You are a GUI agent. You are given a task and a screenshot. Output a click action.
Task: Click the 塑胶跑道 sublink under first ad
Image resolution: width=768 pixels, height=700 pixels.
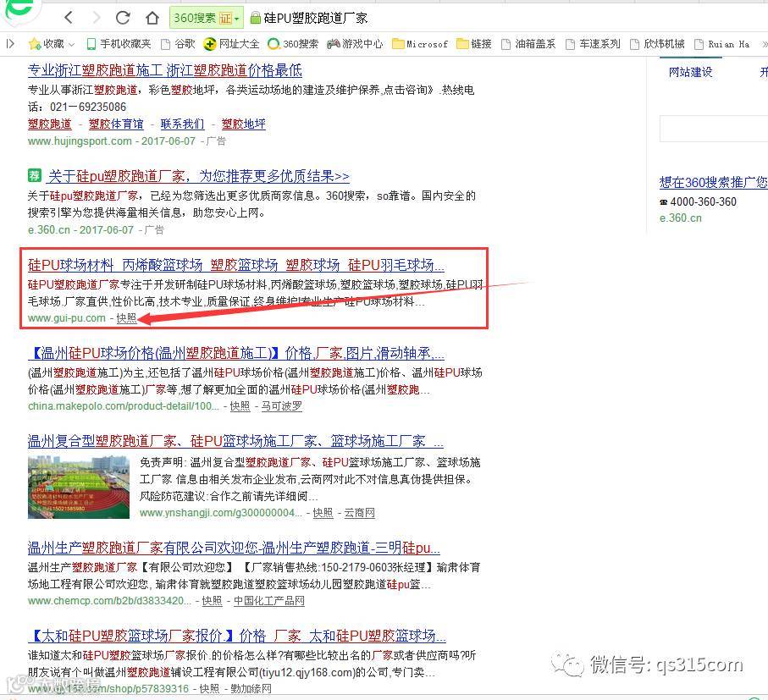point(49,124)
